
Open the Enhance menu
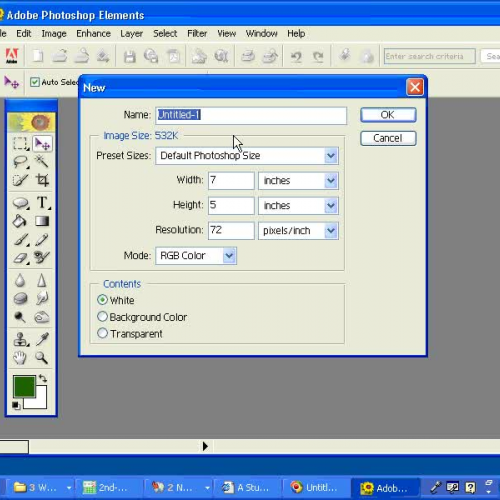click(x=93, y=34)
